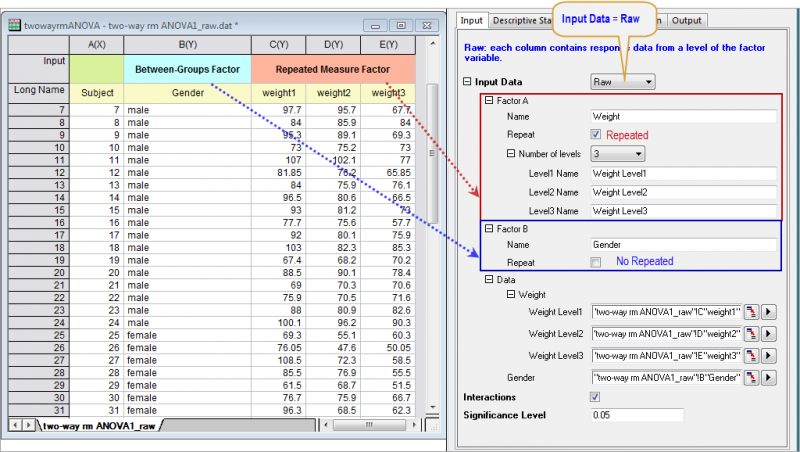Click the 'Subject' long name cell

[x=96, y=93]
